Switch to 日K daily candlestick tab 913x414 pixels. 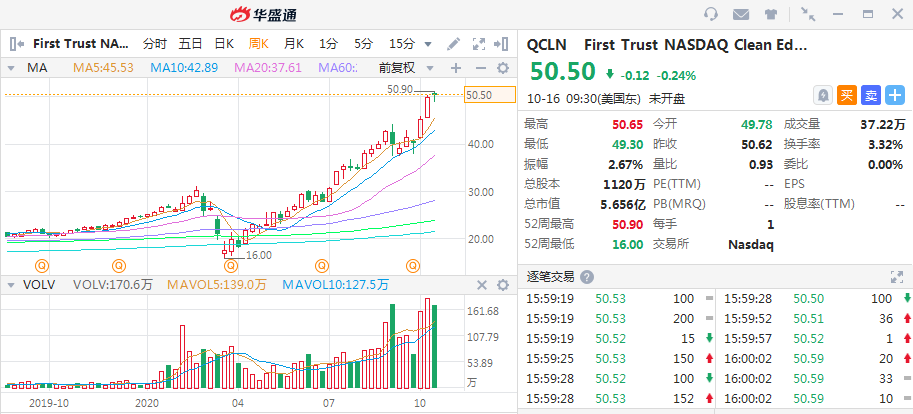click(224, 44)
